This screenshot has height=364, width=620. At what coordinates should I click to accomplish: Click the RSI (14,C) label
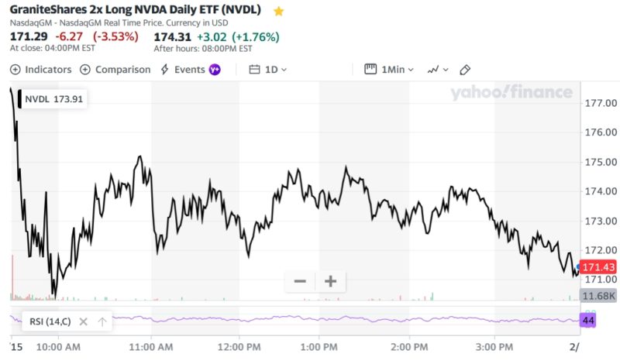48,321
